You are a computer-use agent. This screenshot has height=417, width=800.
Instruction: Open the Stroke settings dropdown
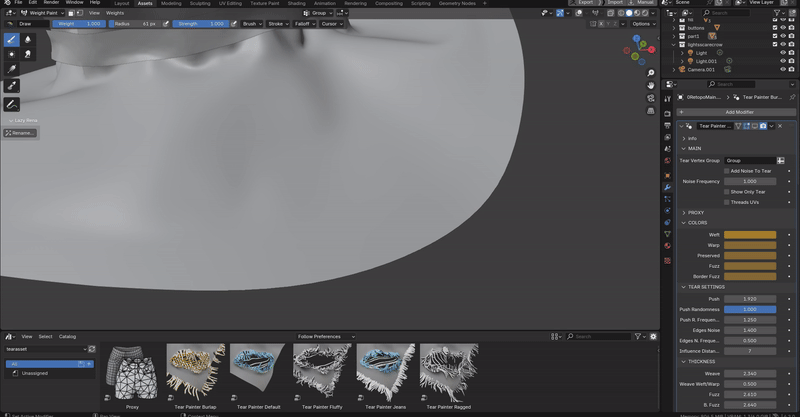click(279, 23)
